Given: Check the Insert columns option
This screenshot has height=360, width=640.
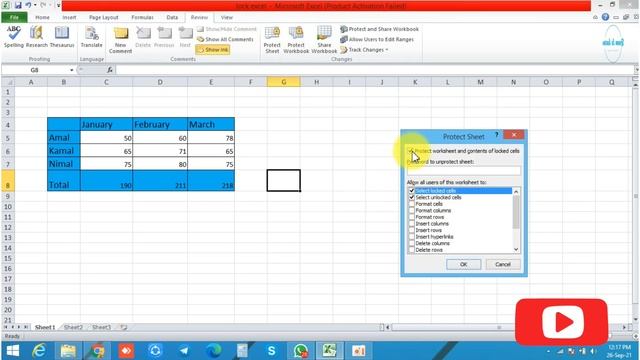Looking at the screenshot, I should pos(411,224).
